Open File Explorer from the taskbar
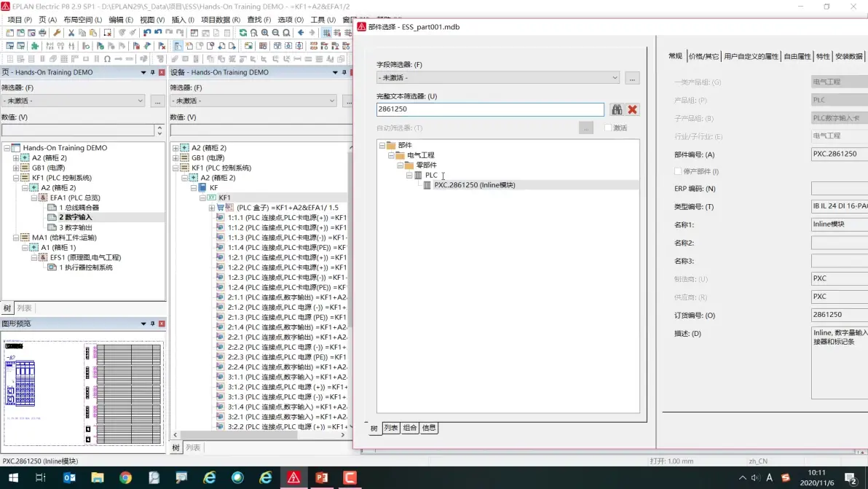The image size is (868, 489). (x=98, y=477)
